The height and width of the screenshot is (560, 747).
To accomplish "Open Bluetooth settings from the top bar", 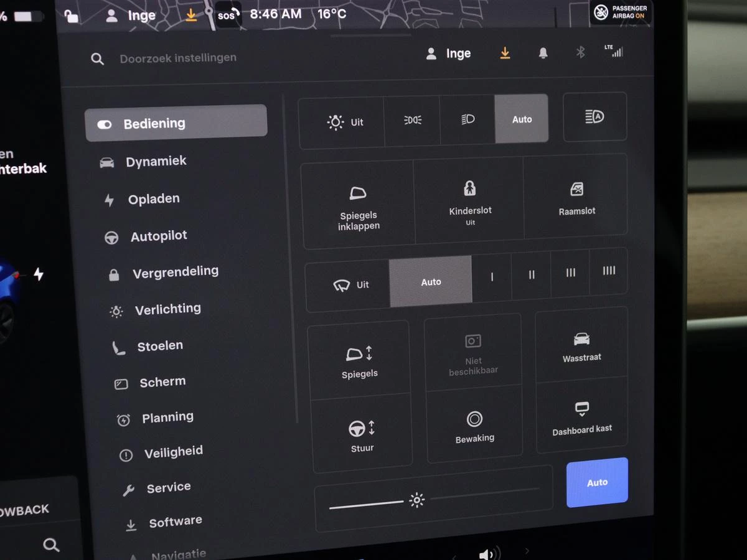I will (581, 53).
